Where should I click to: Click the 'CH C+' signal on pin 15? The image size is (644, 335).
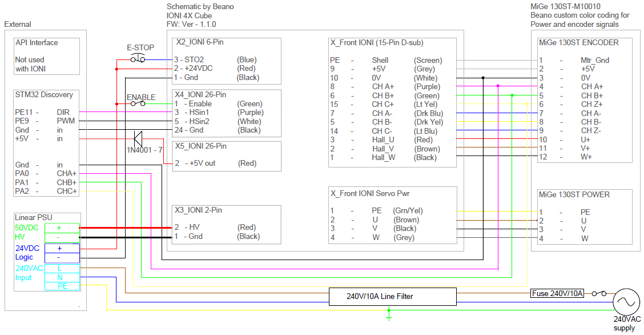click(x=383, y=105)
